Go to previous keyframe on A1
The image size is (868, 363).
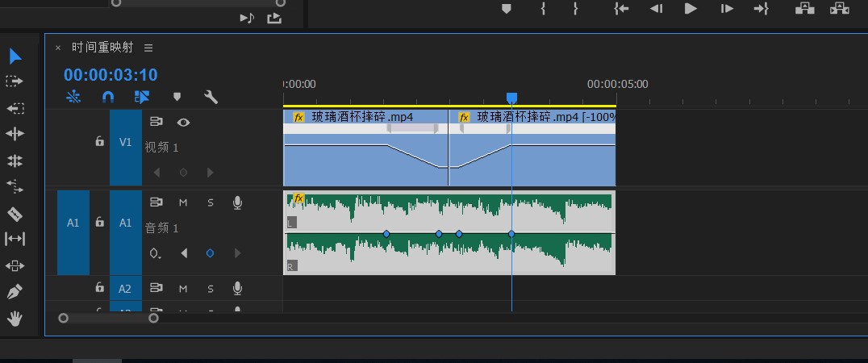tap(184, 253)
